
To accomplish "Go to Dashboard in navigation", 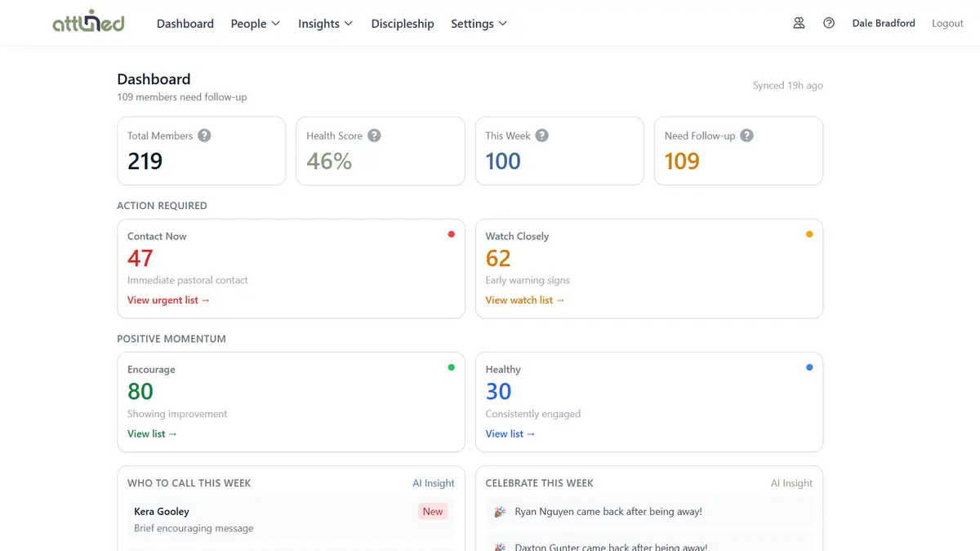I will pos(185,24).
